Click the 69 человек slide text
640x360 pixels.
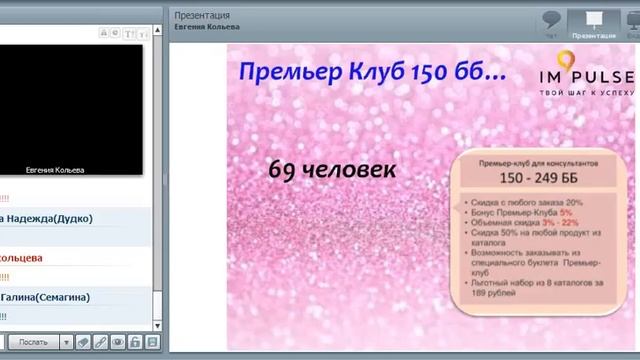pos(332,169)
